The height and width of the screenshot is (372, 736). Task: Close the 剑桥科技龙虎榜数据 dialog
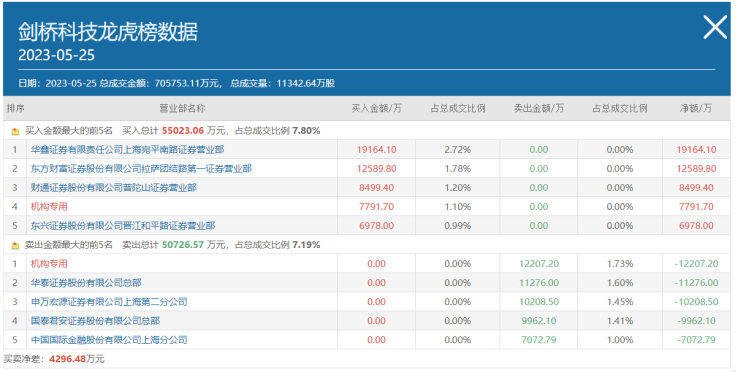(x=715, y=27)
